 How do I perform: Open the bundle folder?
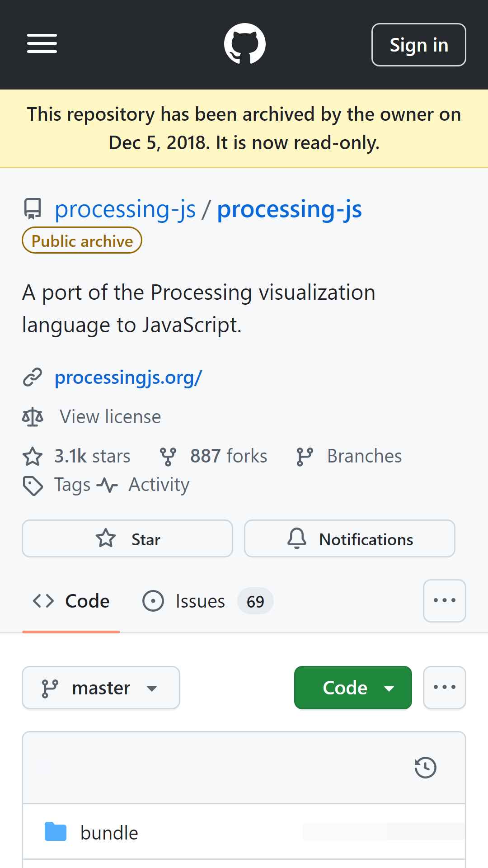click(x=109, y=833)
